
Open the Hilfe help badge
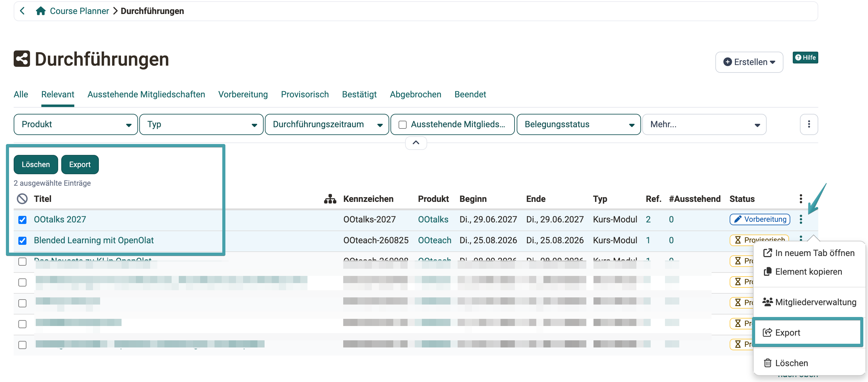pyautogui.click(x=805, y=58)
